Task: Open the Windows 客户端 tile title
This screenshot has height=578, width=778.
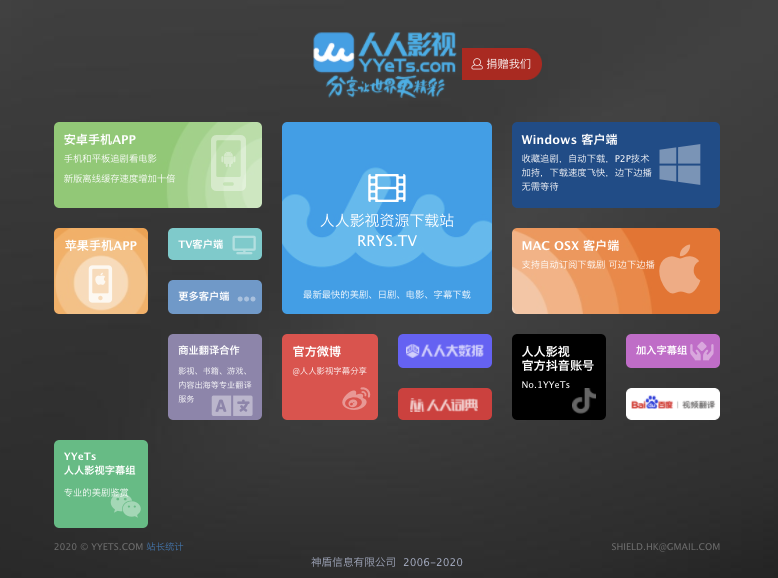Action: (569, 140)
